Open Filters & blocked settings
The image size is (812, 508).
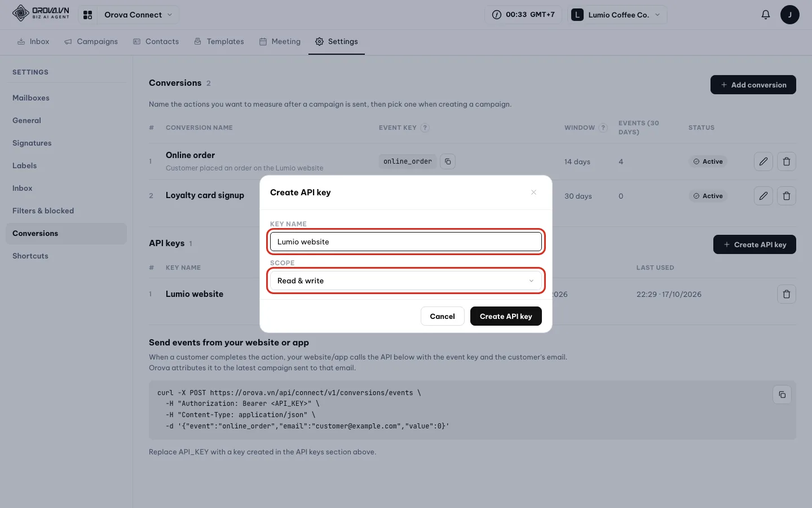66,211
